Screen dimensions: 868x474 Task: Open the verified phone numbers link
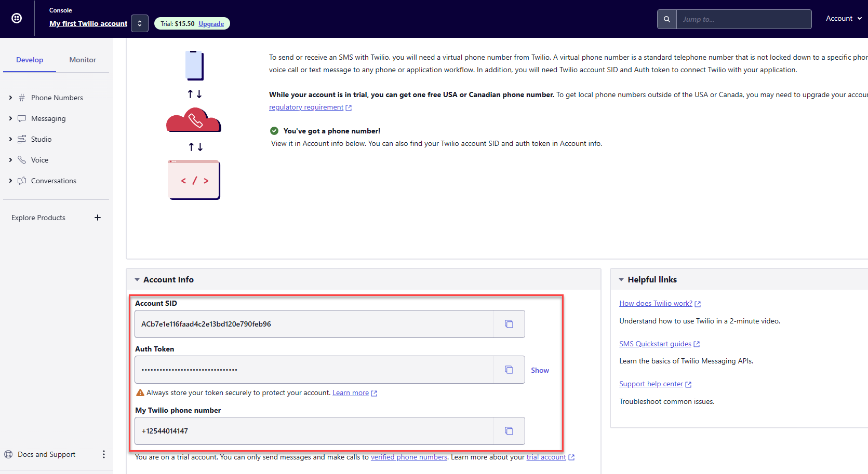(409, 457)
